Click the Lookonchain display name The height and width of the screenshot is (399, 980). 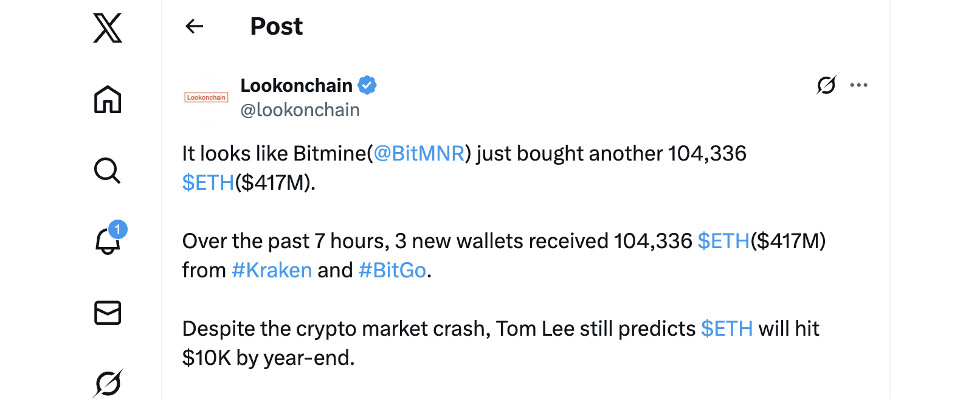coord(296,86)
